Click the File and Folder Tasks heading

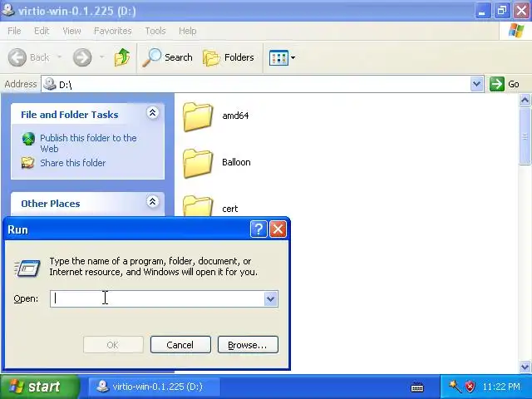[x=70, y=115]
